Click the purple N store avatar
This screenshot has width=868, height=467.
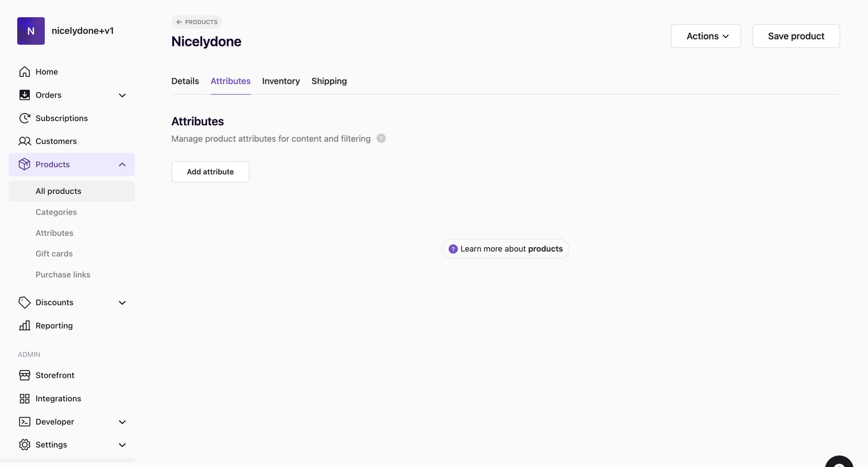[31, 31]
